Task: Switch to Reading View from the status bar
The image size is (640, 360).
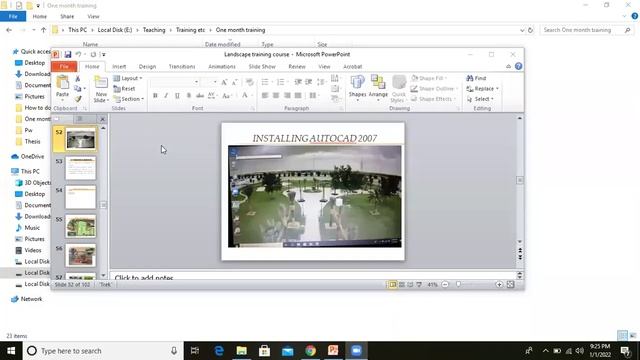Action: pyautogui.click(x=410, y=284)
